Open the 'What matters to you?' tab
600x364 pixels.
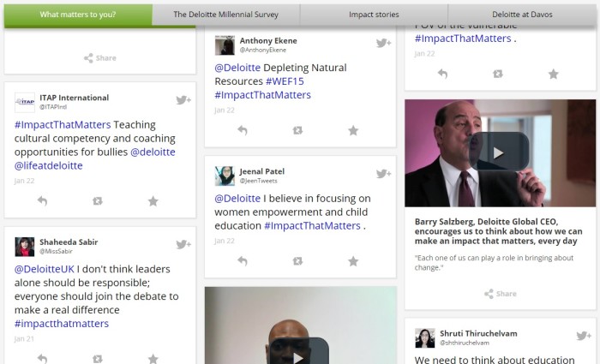point(78,15)
